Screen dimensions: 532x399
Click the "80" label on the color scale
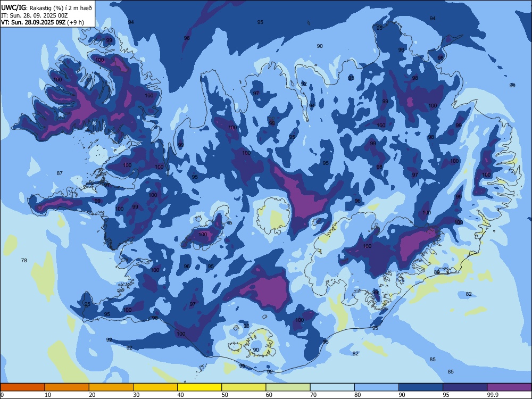(358, 395)
